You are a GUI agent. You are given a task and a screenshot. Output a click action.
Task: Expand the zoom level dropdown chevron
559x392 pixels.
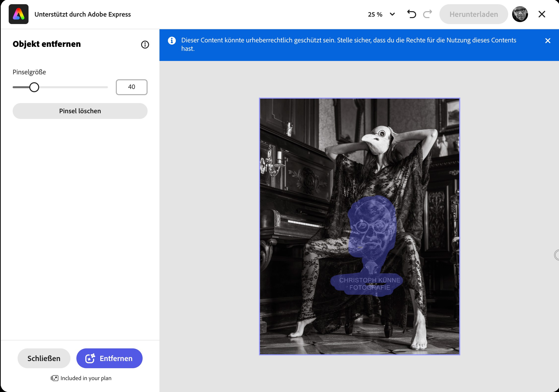[x=392, y=14]
